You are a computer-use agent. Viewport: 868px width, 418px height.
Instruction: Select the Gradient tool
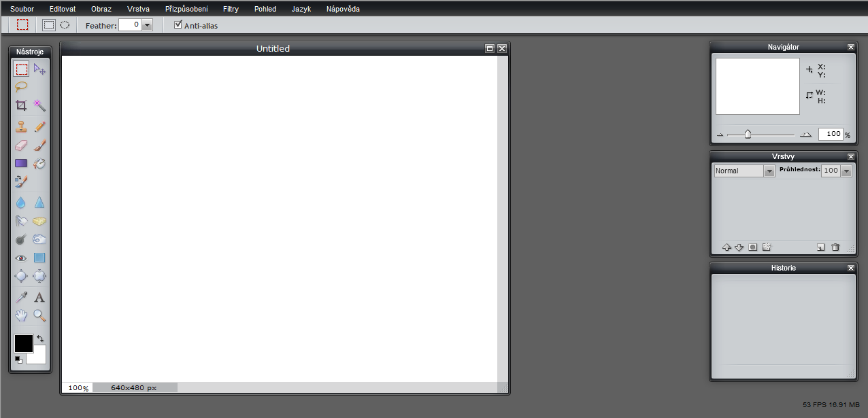pos(22,163)
